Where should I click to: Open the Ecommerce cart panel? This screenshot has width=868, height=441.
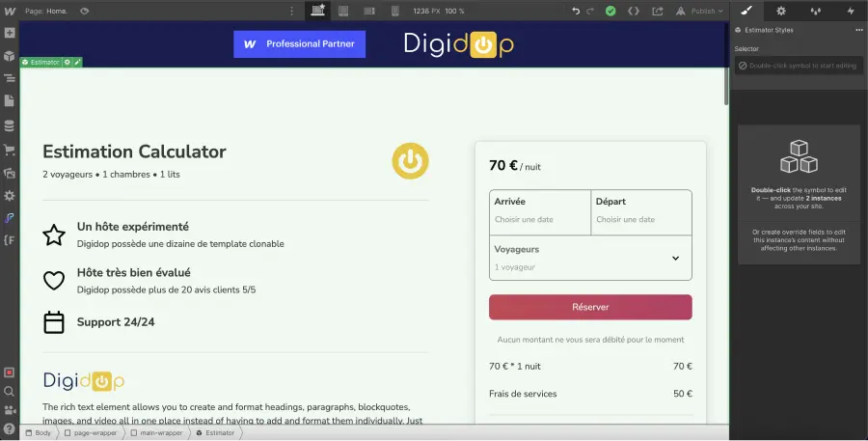point(10,150)
